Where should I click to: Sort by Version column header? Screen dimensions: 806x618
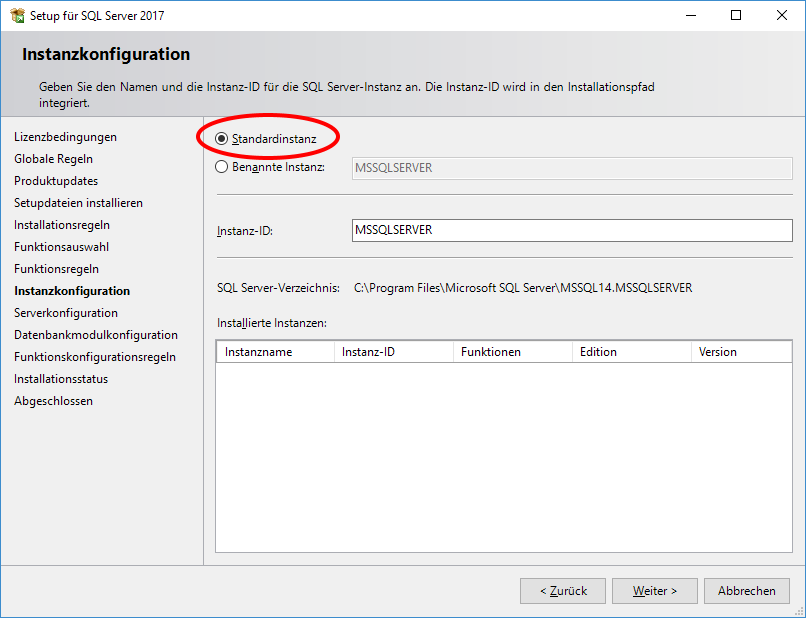[x=741, y=352]
